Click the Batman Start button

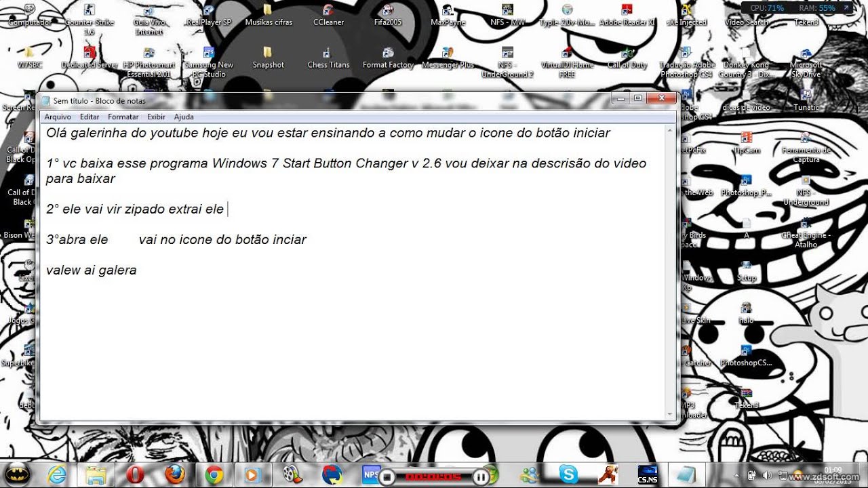(16, 474)
